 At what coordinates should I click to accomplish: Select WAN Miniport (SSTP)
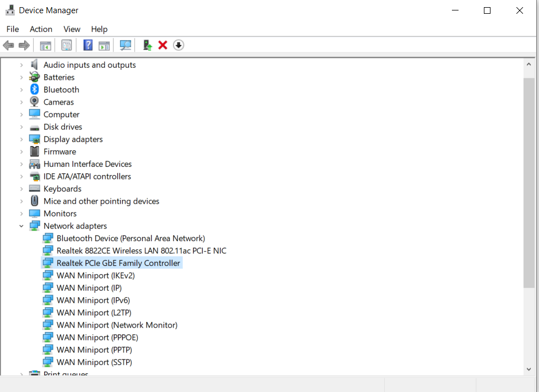click(94, 362)
